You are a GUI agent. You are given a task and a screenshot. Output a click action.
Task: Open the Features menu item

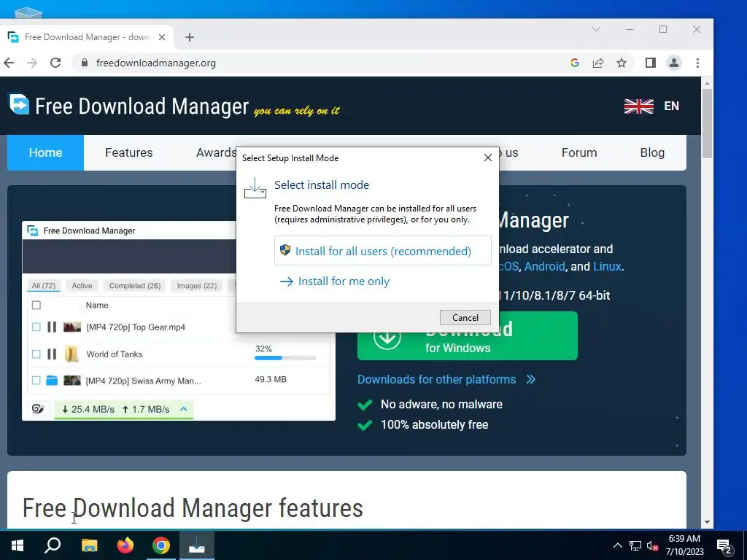[128, 152]
